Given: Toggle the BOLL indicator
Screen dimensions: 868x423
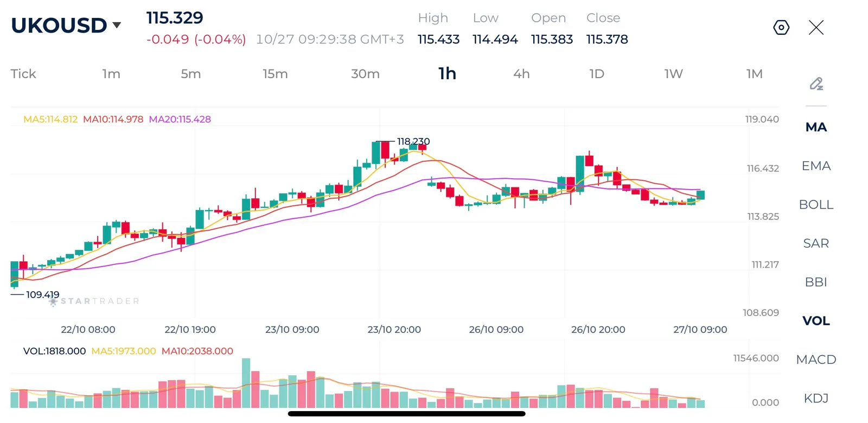Looking at the screenshot, I should pyautogui.click(x=816, y=205).
